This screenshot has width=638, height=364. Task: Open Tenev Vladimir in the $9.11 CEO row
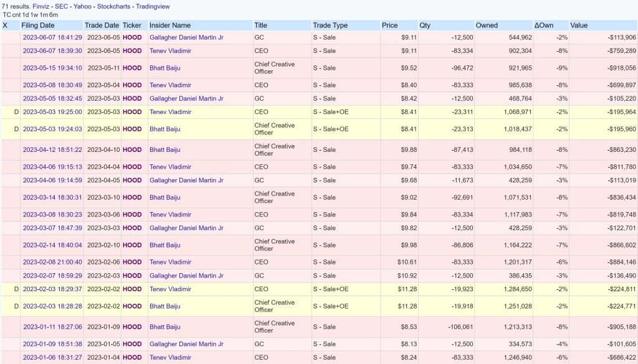pyautogui.click(x=170, y=51)
